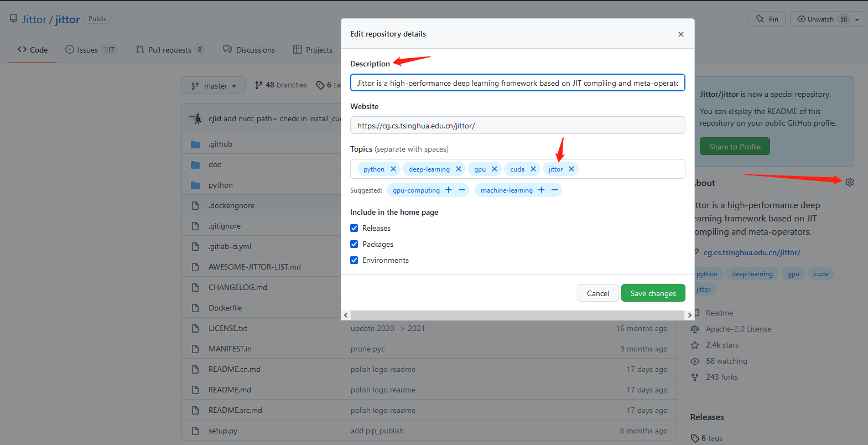Open the Issues tab

coord(91,50)
